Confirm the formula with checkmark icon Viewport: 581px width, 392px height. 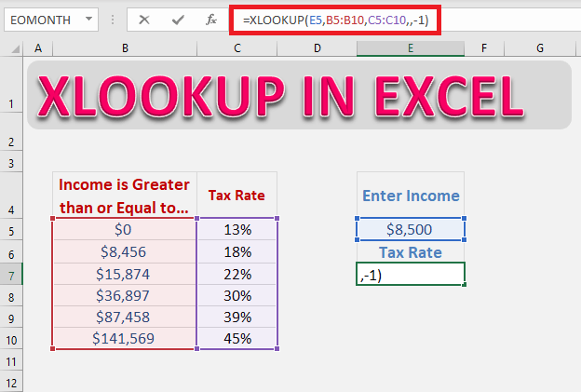(178, 20)
